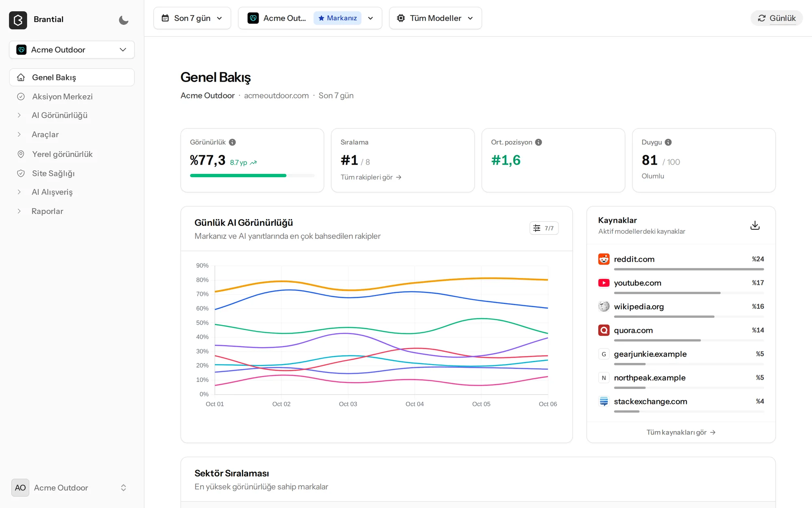Click the Duygu info icon
Screen dimensions: 812x508
click(668, 142)
